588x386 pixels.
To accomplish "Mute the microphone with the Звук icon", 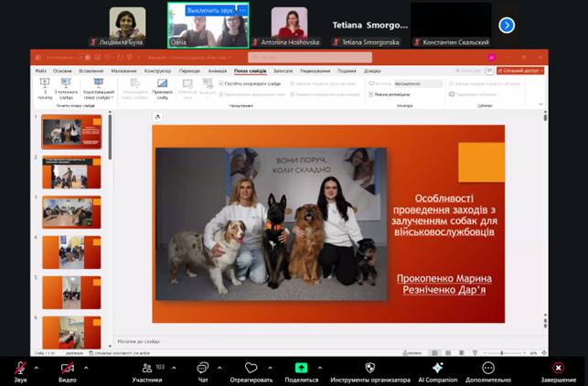I will (x=20, y=368).
